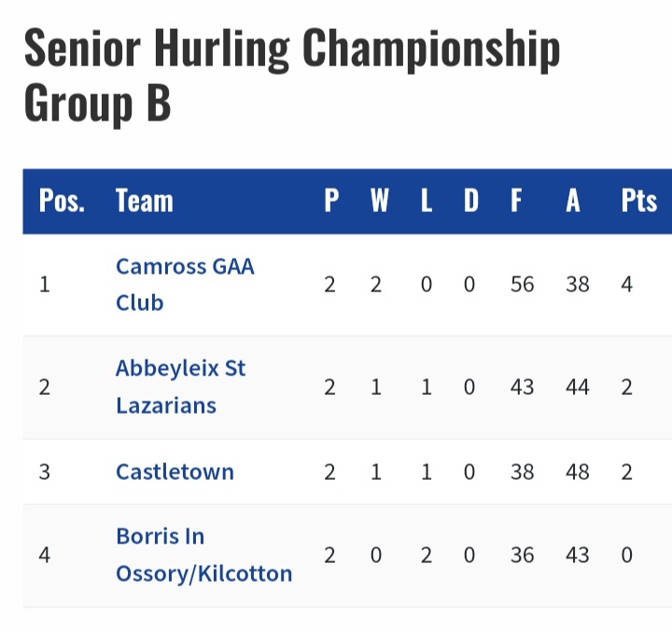
Task: Click position number 1 in table
Action: click(45, 285)
